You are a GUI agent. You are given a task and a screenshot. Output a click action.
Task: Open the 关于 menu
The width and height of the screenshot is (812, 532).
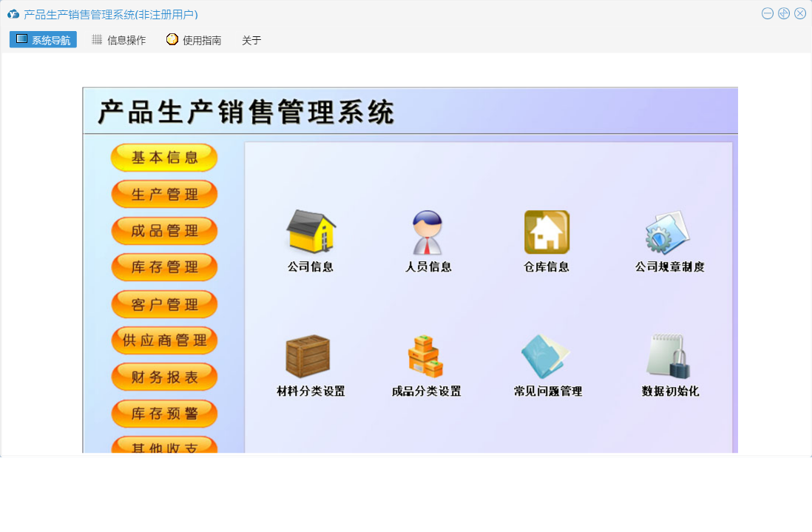coord(251,41)
